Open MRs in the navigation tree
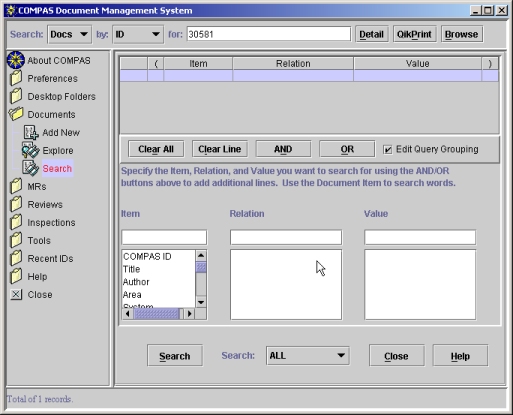The image size is (513, 415). tap(37, 187)
